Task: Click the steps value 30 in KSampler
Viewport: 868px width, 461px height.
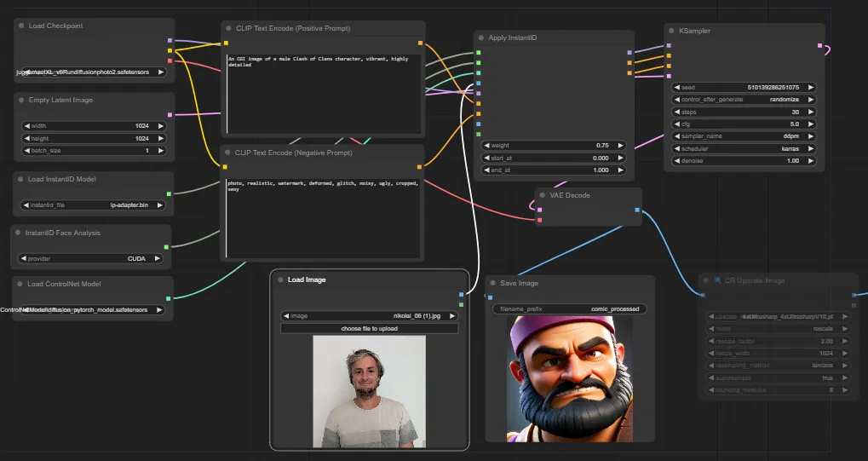Action: (796, 112)
